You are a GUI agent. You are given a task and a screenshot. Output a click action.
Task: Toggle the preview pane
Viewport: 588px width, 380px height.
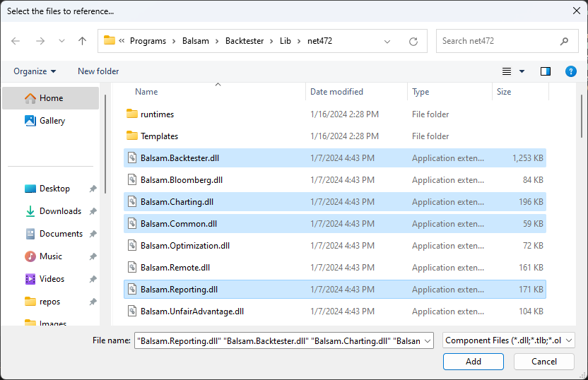point(546,71)
